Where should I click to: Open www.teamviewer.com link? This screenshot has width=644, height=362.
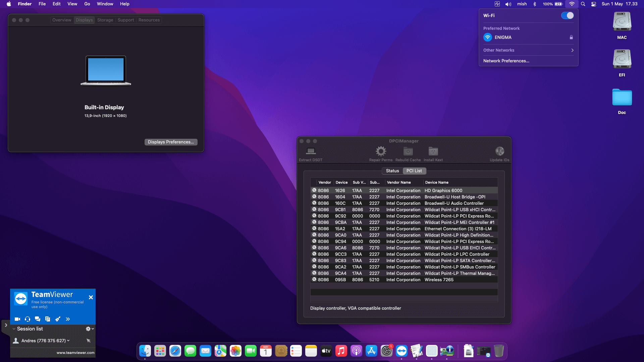pyautogui.click(x=75, y=353)
